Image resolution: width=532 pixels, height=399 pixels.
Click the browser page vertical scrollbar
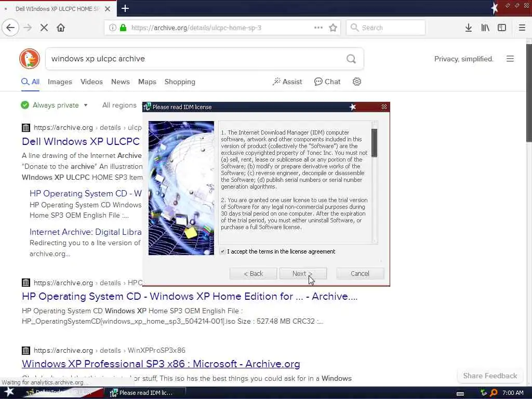tap(529, 94)
